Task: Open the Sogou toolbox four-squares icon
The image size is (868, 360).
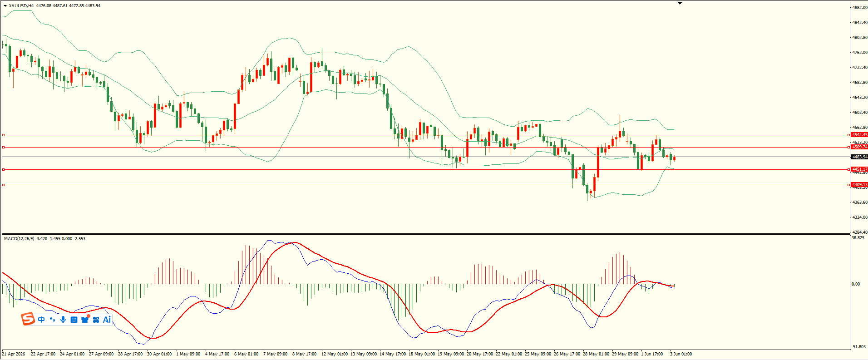Action: pos(96,320)
